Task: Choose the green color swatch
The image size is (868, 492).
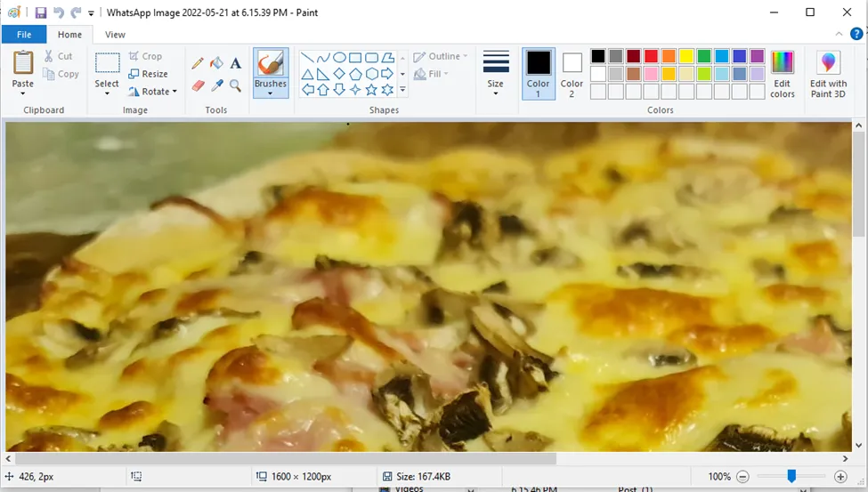Action: 704,56
